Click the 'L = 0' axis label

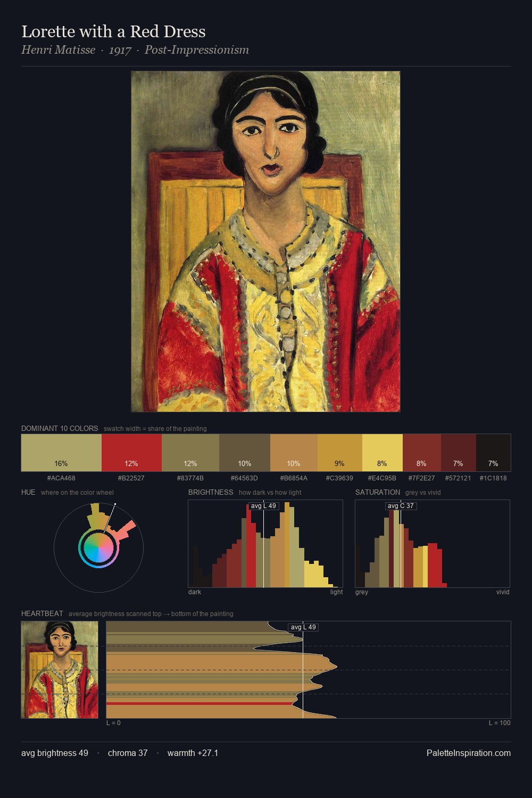(113, 723)
